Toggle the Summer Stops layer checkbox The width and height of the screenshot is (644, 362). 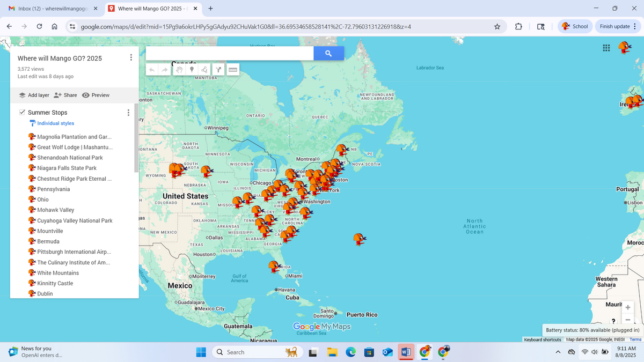click(x=21, y=112)
